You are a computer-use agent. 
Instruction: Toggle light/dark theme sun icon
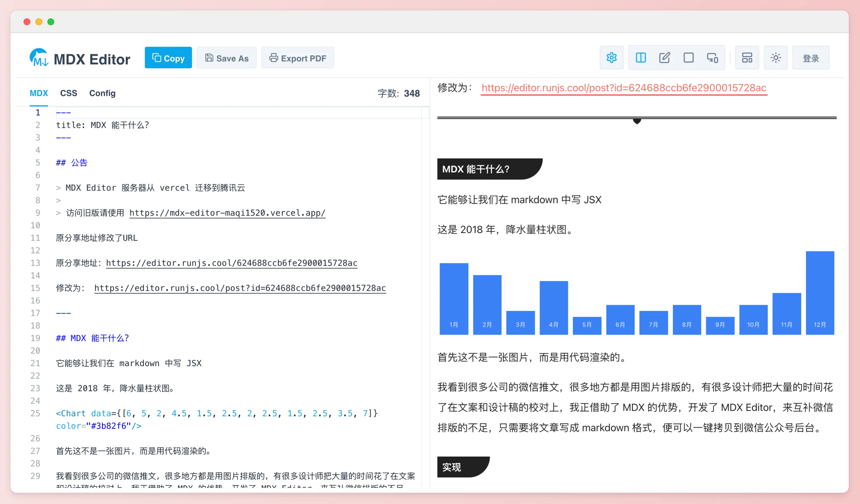tap(775, 58)
